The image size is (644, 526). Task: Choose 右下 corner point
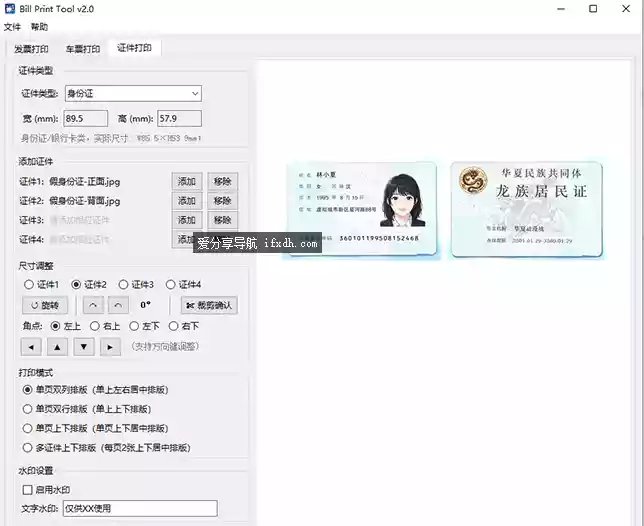[184, 326]
